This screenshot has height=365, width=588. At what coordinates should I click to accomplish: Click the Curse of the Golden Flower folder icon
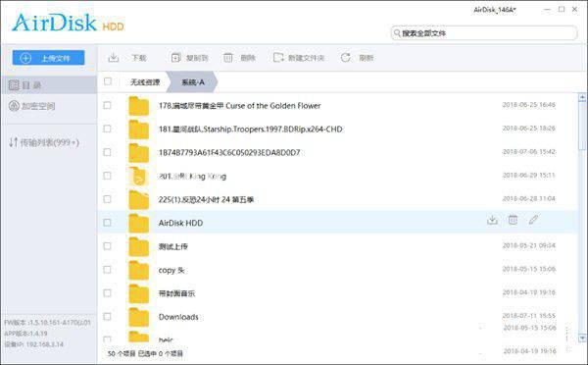pos(139,106)
